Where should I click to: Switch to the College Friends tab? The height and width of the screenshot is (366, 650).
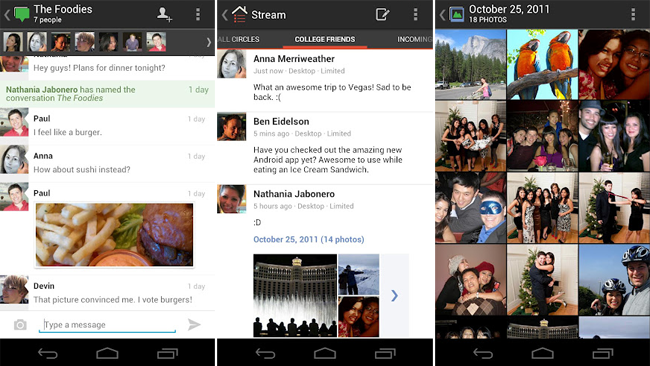click(325, 39)
